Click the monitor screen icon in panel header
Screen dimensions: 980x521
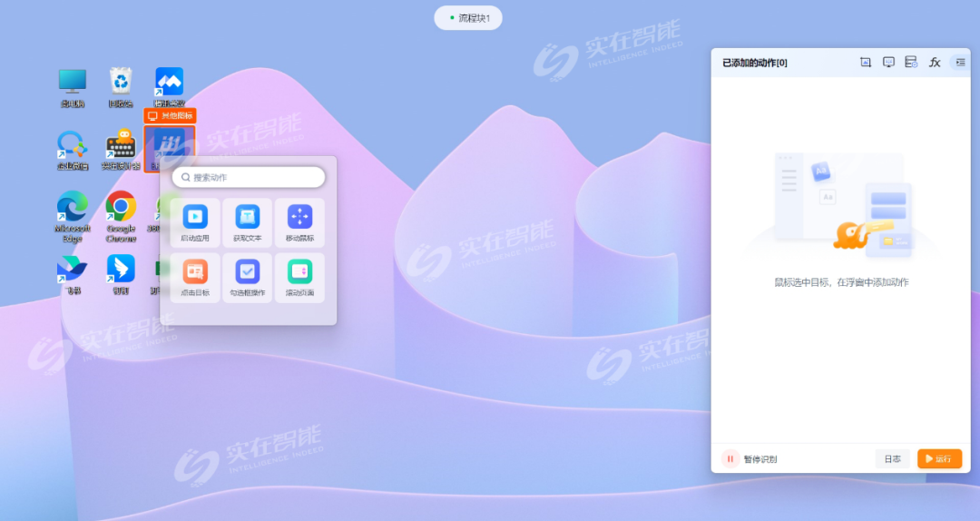pos(888,62)
